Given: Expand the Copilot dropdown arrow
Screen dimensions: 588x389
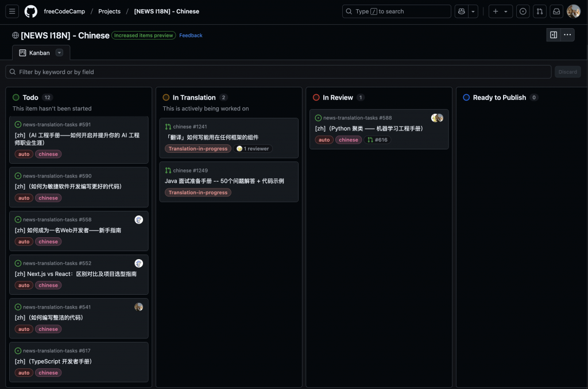Looking at the screenshot, I should click(x=473, y=11).
